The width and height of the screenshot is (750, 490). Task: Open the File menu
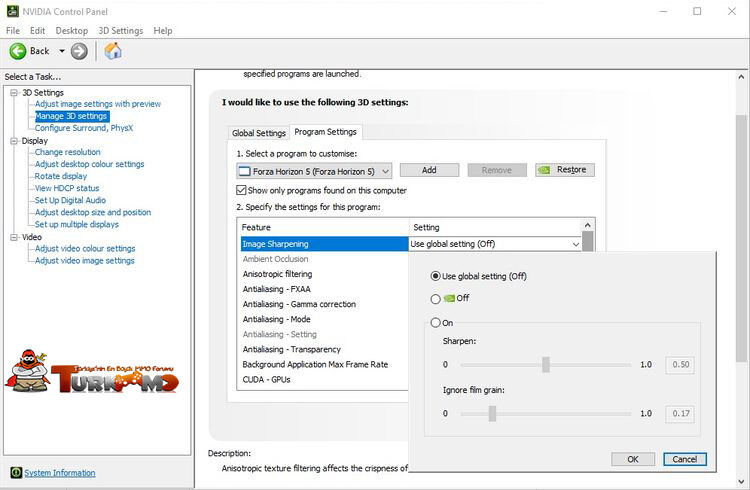pos(13,31)
